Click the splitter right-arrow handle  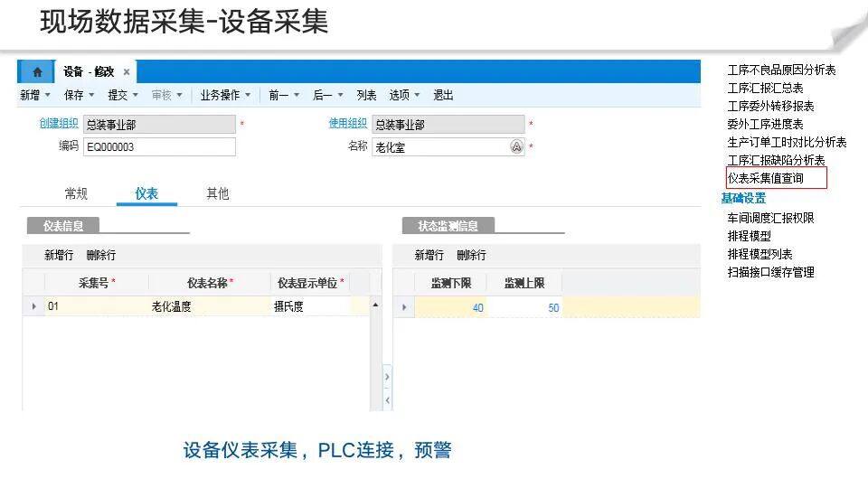pyautogui.click(x=387, y=377)
